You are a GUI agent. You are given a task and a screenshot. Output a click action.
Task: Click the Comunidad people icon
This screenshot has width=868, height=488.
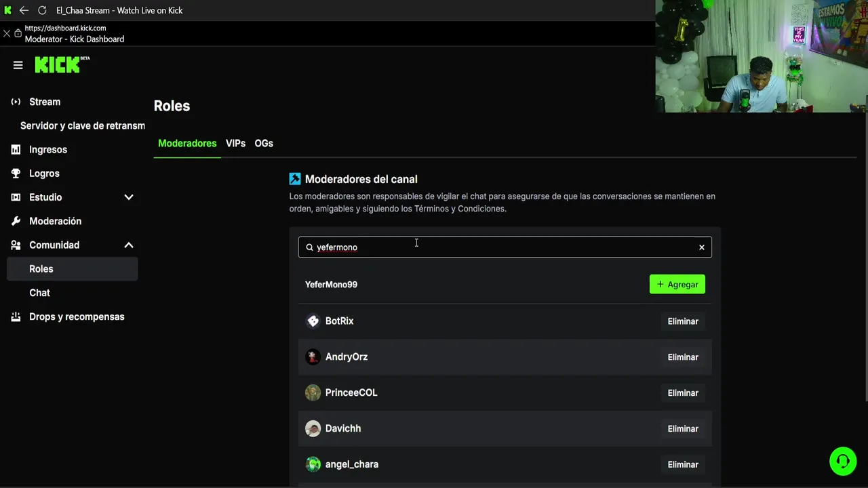tap(16, 245)
